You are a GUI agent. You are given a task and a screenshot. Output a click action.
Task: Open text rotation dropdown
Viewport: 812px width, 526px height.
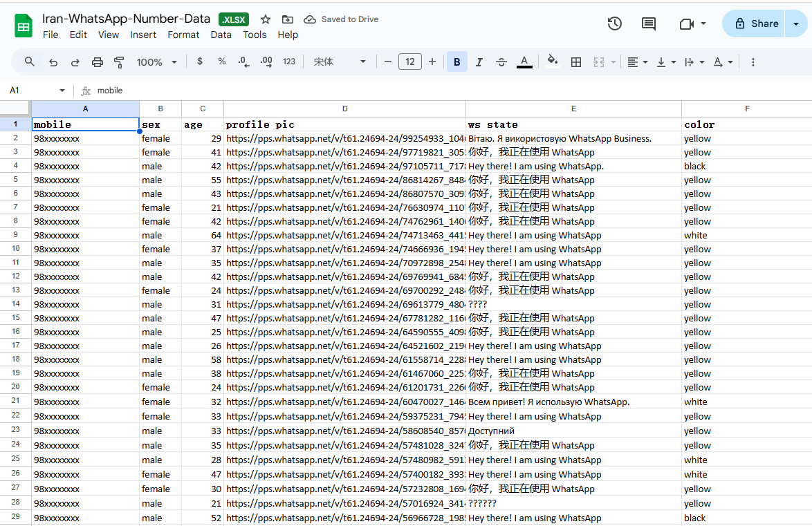coord(723,62)
